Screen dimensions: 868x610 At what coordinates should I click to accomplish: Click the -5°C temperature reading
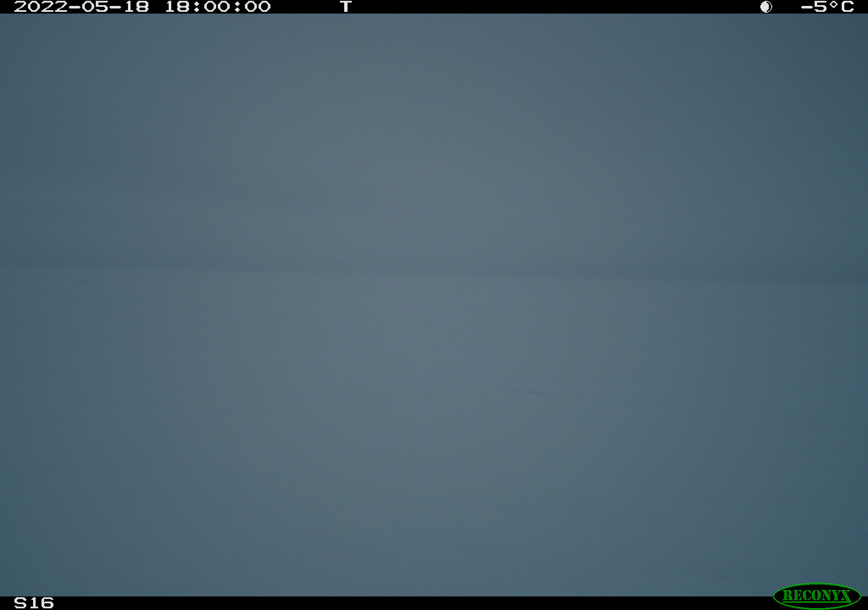(827, 7)
